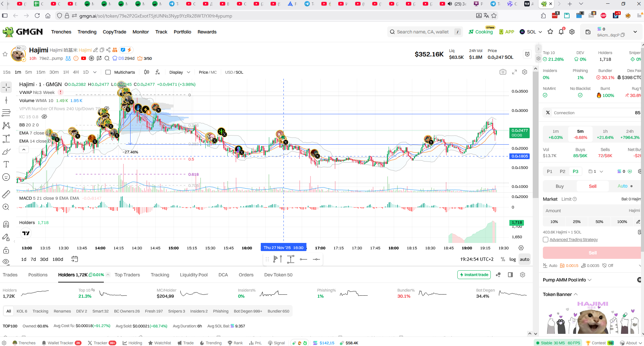
Task: Open the YouTube link for Hajimi
Action: [84, 58]
